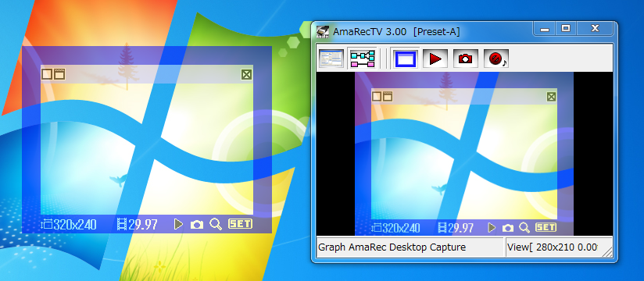Image resolution: width=644 pixels, height=281 pixels.
Task: Click the titled-window icon on the capture frame header
Action: tap(59, 74)
